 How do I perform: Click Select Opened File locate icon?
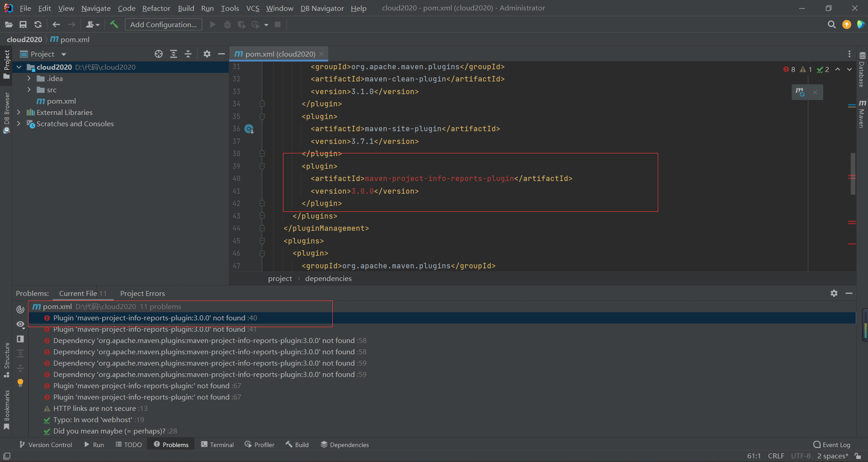point(159,54)
